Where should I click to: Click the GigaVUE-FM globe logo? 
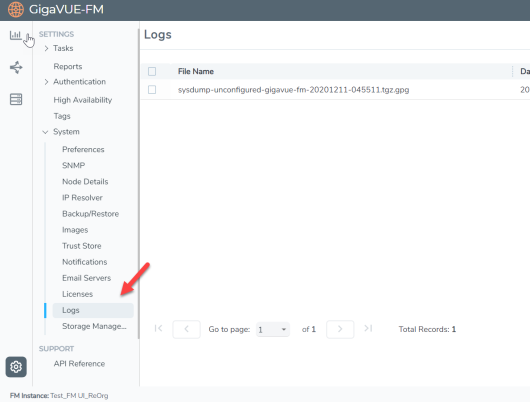(x=16, y=9)
